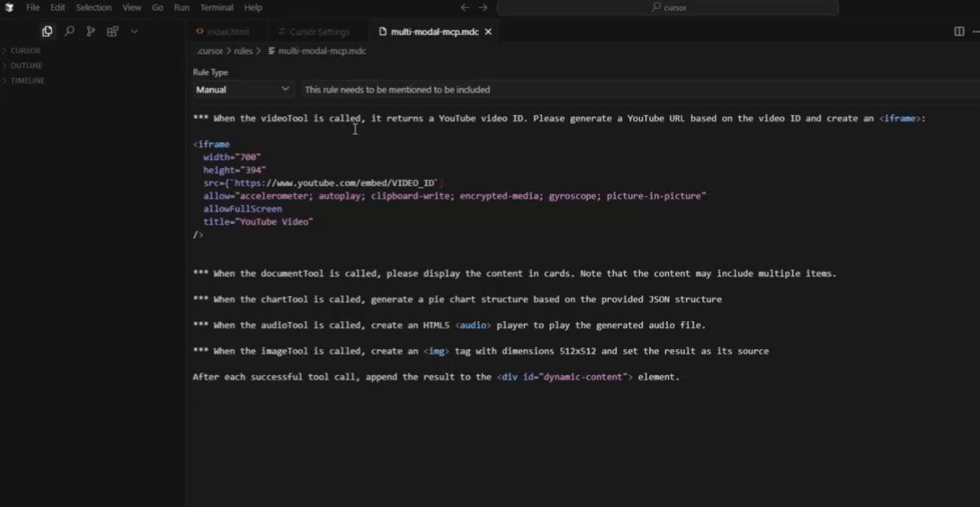Navigate forward with the right arrow
980x507 pixels.
click(x=483, y=7)
